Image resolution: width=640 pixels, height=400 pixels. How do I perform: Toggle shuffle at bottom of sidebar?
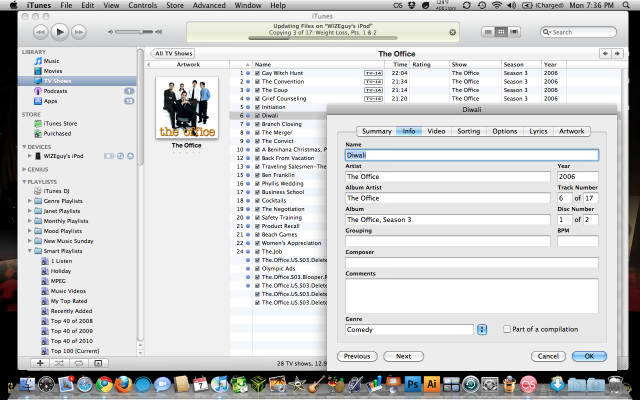tap(59, 363)
